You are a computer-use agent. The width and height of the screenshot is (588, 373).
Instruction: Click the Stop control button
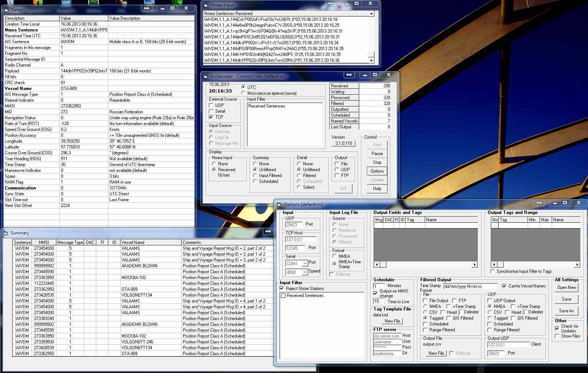(x=377, y=162)
